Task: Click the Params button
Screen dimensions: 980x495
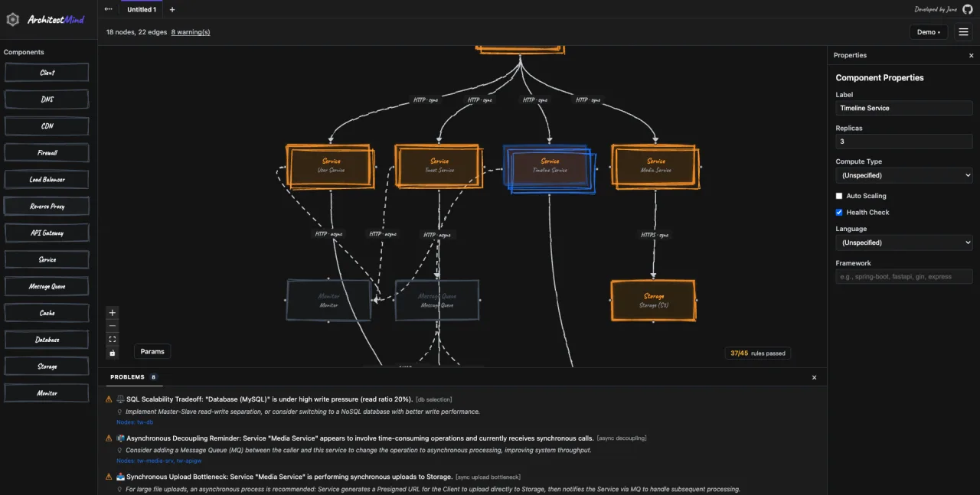Action: click(152, 351)
